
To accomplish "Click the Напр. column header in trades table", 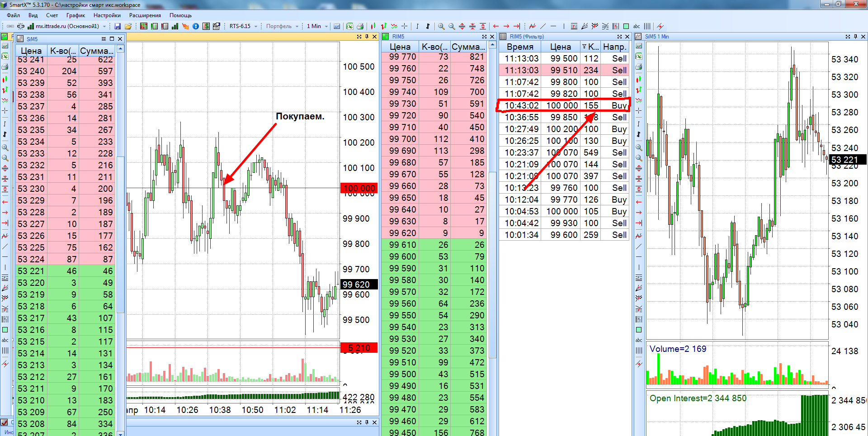I will tap(615, 47).
